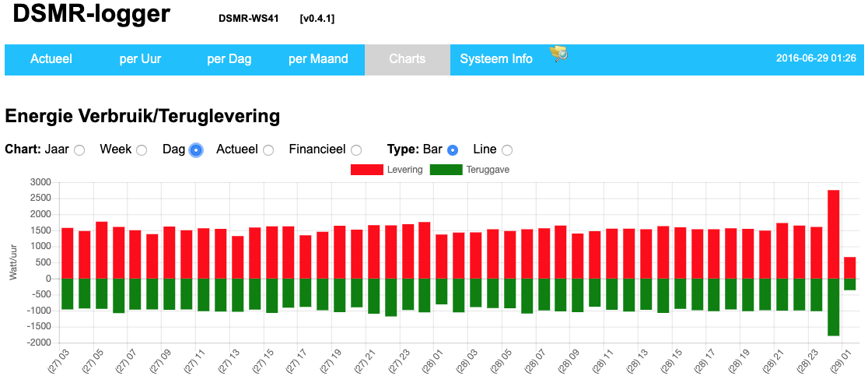Switch to the per Uur tab

click(x=140, y=59)
